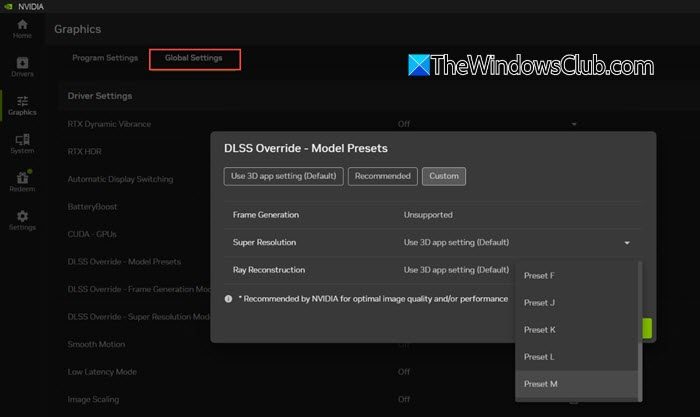Click the CUDA - GPUs setting row
700x417 pixels.
(92, 234)
